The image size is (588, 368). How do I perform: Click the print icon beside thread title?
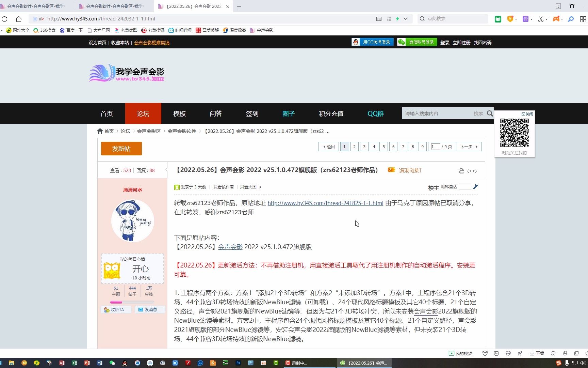click(461, 171)
